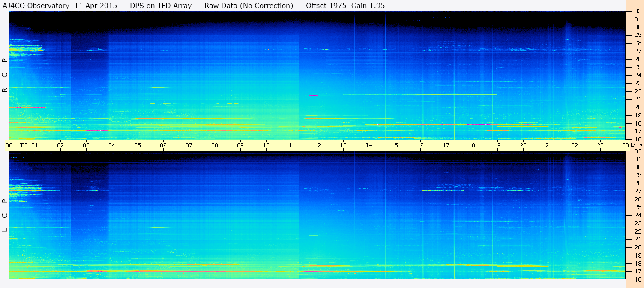Click the 20 MHz label of RCP panel

637,107
